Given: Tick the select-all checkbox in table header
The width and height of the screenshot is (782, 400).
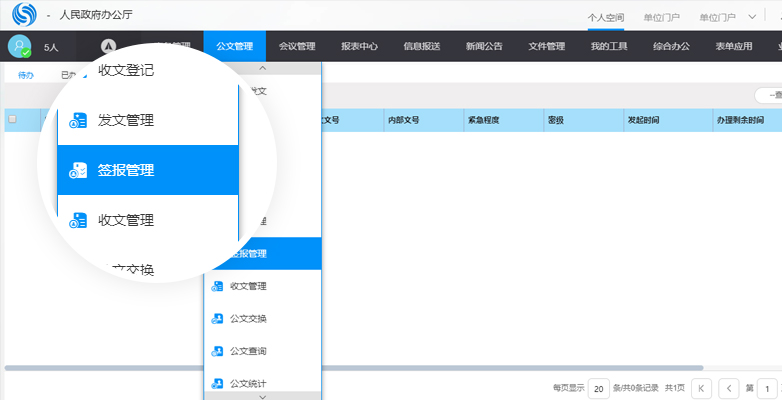Looking at the screenshot, I should 12,120.
